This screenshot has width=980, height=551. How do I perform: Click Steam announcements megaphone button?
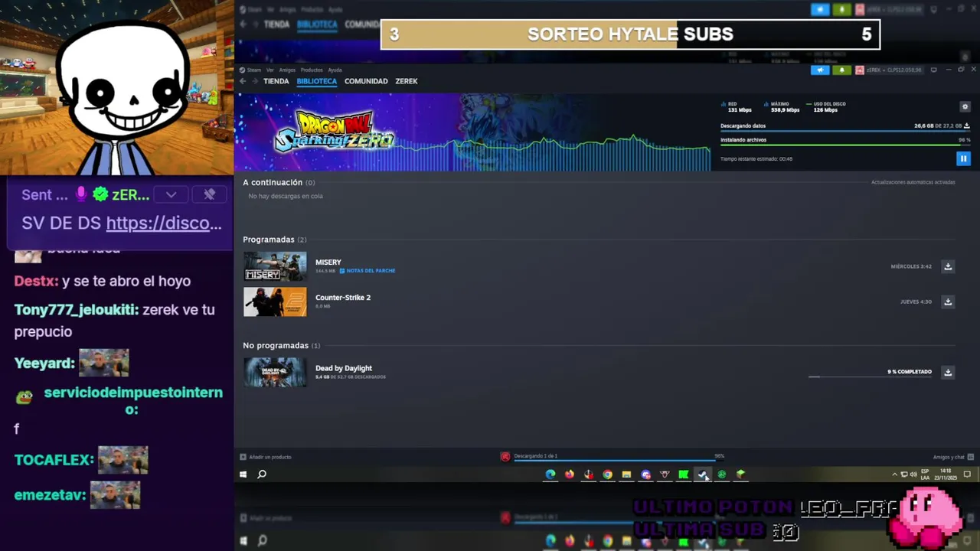pos(820,70)
